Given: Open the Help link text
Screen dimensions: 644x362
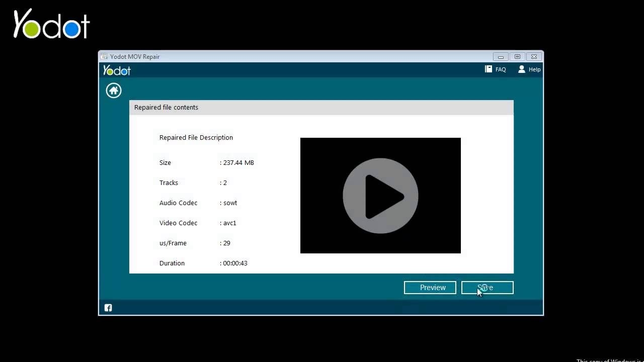Looking at the screenshot, I should [x=535, y=69].
